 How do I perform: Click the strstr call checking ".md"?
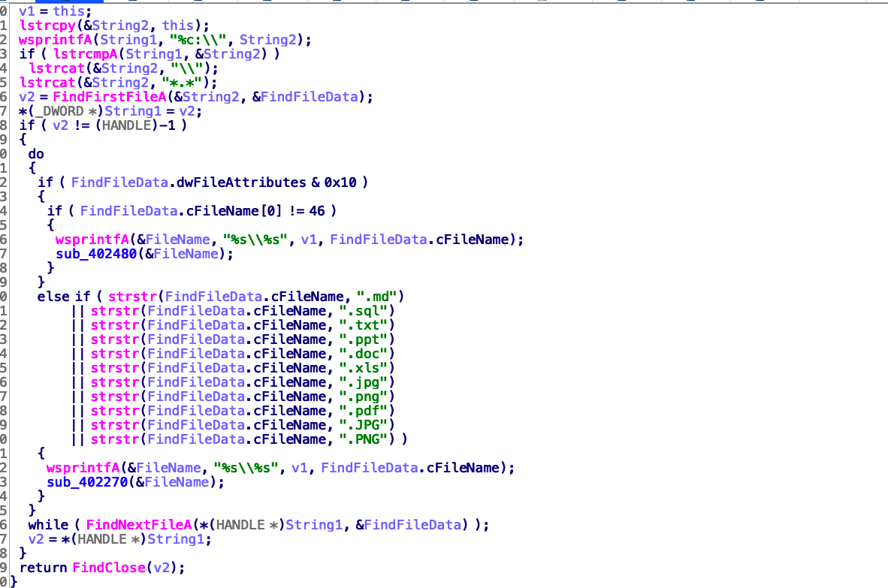pos(132,297)
